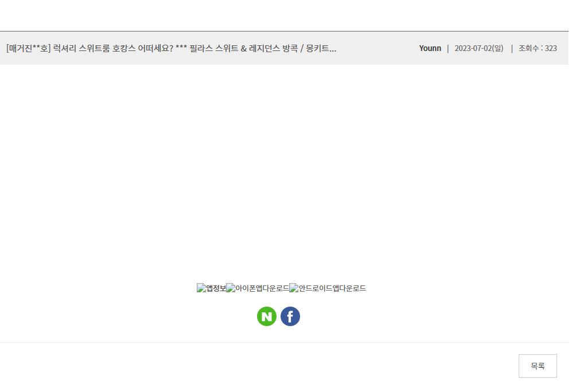Image resolution: width=572 pixels, height=392 pixels.
Task: Click the separator before 조회수
Action: (x=512, y=48)
